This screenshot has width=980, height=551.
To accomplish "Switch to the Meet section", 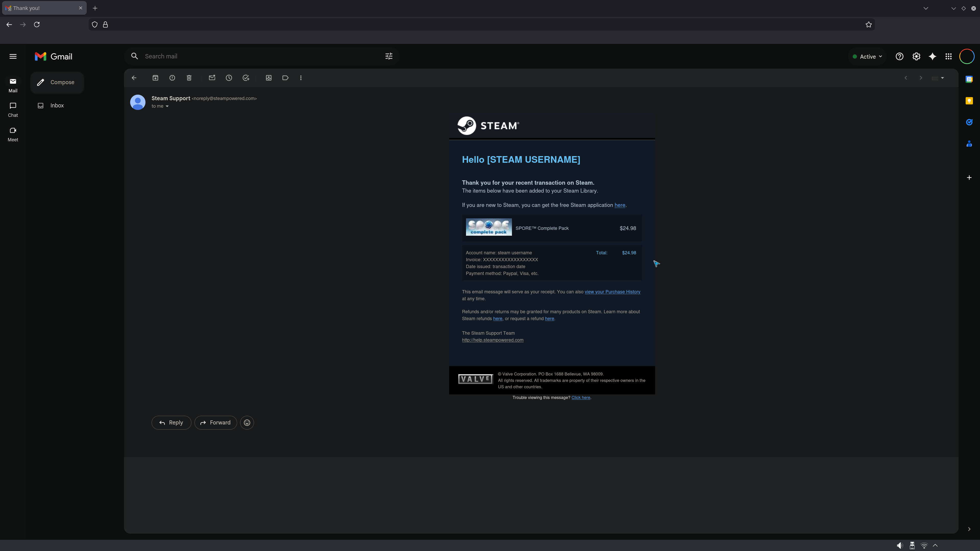I will [13, 134].
